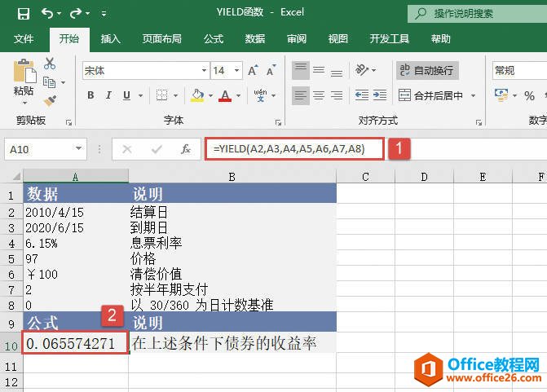Viewport: 547px width, 392px height.
Task: Click the 粘贴 paste clipboard icon
Action: coord(24,72)
